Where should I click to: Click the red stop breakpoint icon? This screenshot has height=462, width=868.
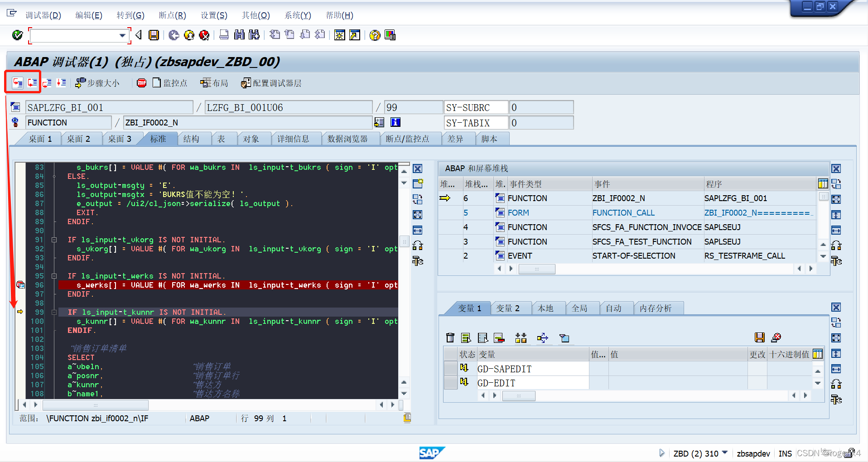[x=141, y=83]
